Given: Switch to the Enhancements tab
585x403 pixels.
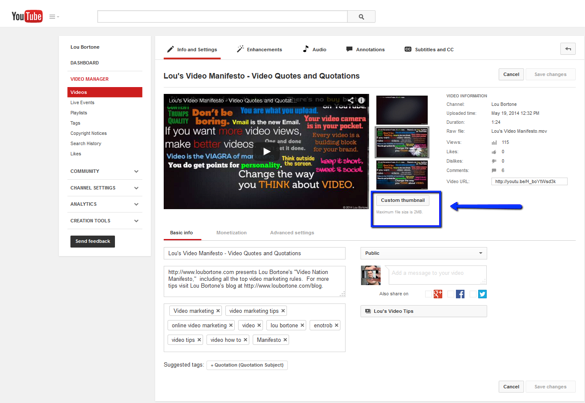Looking at the screenshot, I should (259, 50).
